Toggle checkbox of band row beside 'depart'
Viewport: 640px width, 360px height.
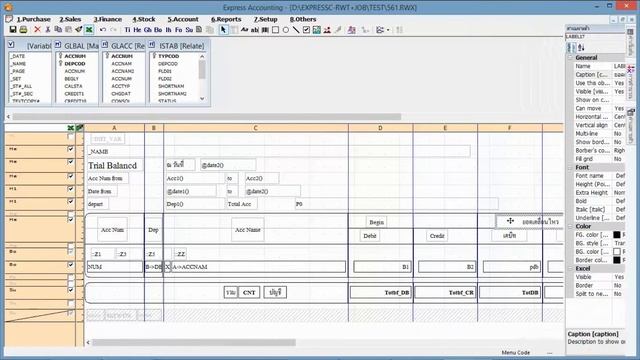(71, 202)
